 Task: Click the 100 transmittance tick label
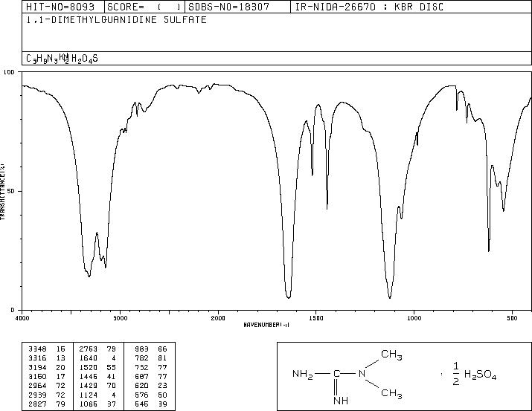click(9, 72)
